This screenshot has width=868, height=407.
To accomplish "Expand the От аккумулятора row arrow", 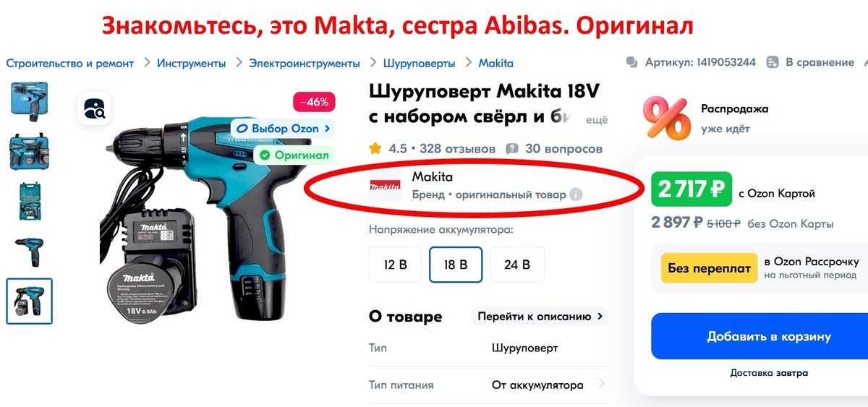I will pyautogui.click(x=601, y=385).
